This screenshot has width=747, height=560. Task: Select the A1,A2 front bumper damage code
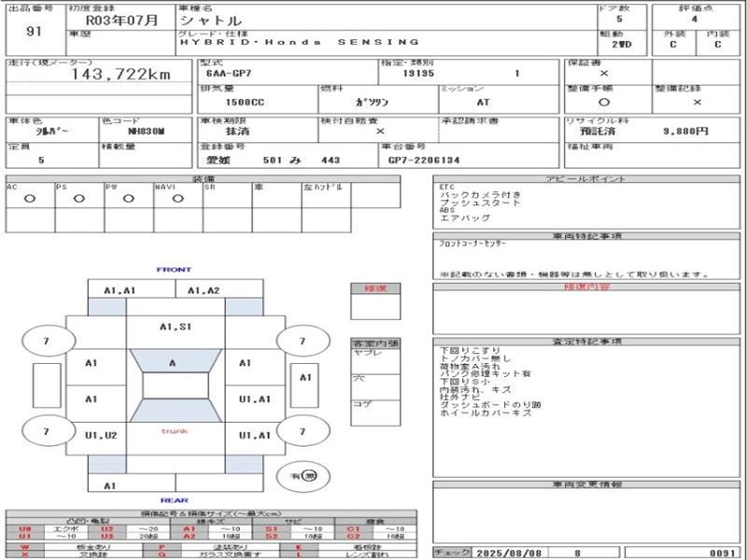[x=204, y=290]
